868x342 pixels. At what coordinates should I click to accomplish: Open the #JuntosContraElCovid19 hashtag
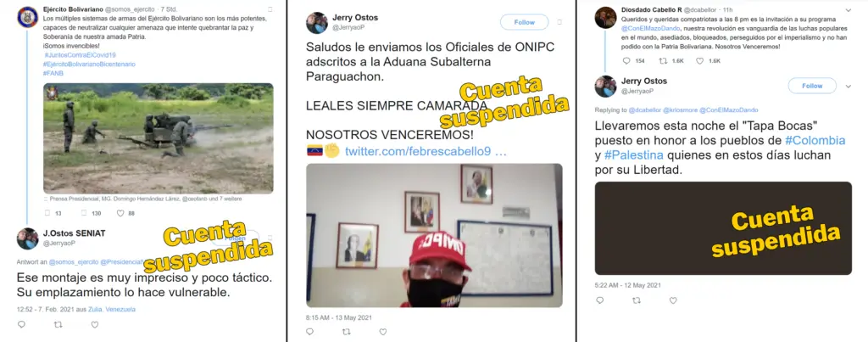click(x=81, y=55)
